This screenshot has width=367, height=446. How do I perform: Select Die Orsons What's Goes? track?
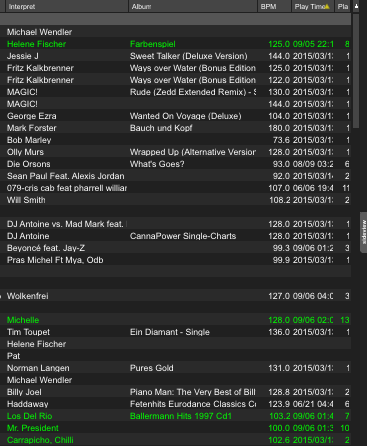click(175, 164)
